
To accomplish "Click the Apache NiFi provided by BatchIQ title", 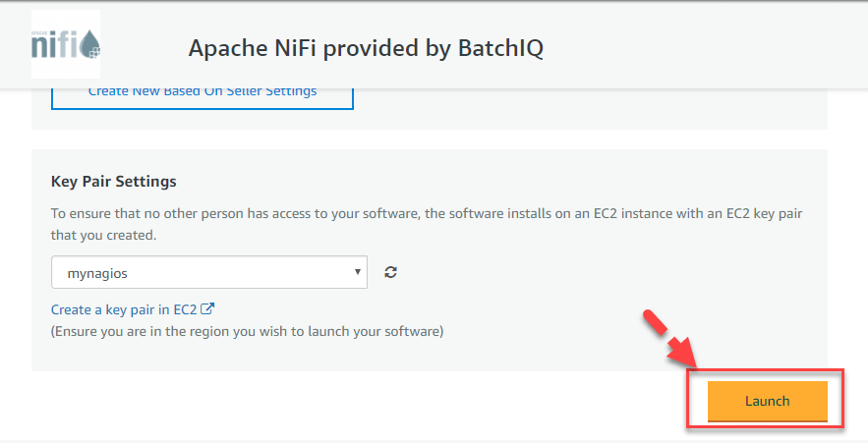I will point(365,48).
